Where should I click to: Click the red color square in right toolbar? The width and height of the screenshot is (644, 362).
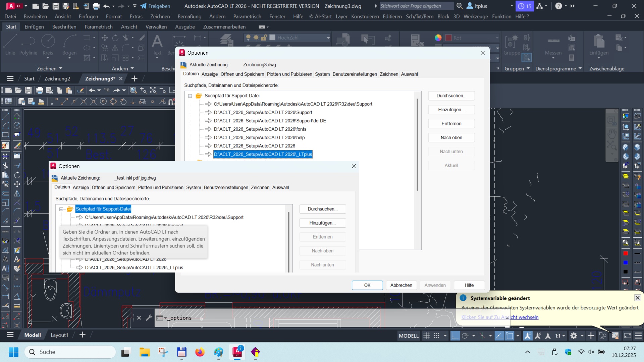(626, 253)
